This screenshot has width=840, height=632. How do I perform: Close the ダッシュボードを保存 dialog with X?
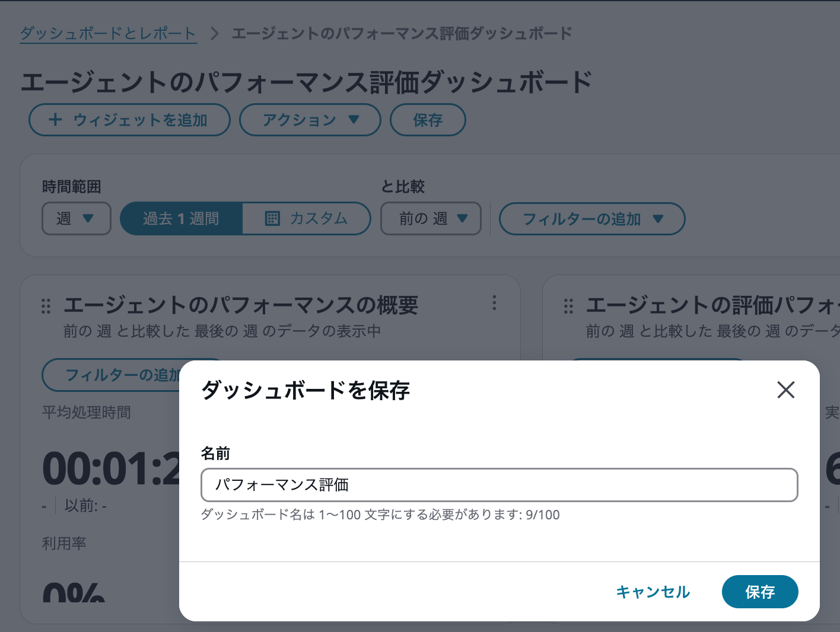coord(785,390)
